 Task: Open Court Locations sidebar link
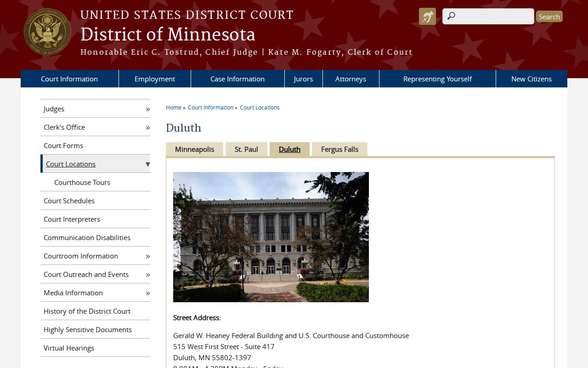click(71, 164)
